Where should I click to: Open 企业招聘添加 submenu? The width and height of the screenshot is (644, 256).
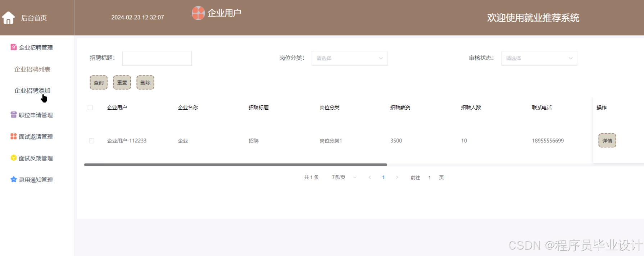[32, 91]
